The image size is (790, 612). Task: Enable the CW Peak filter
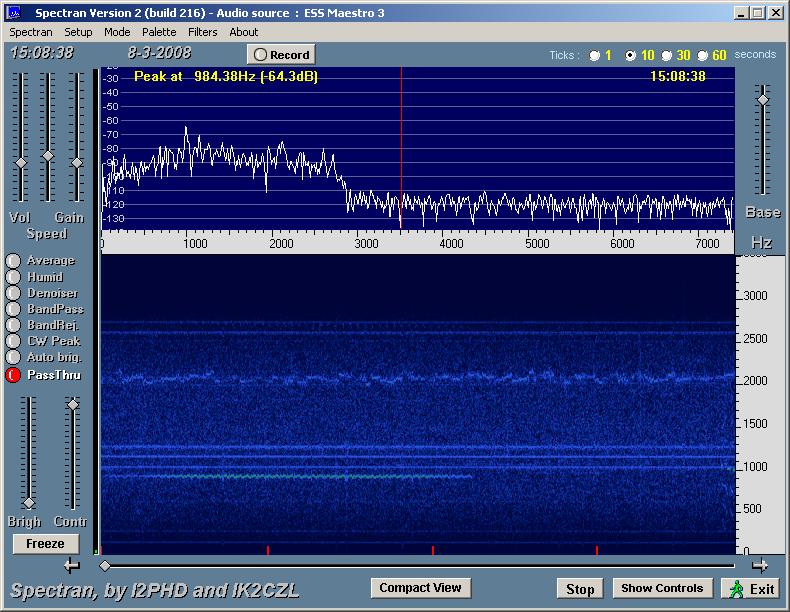[13, 341]
